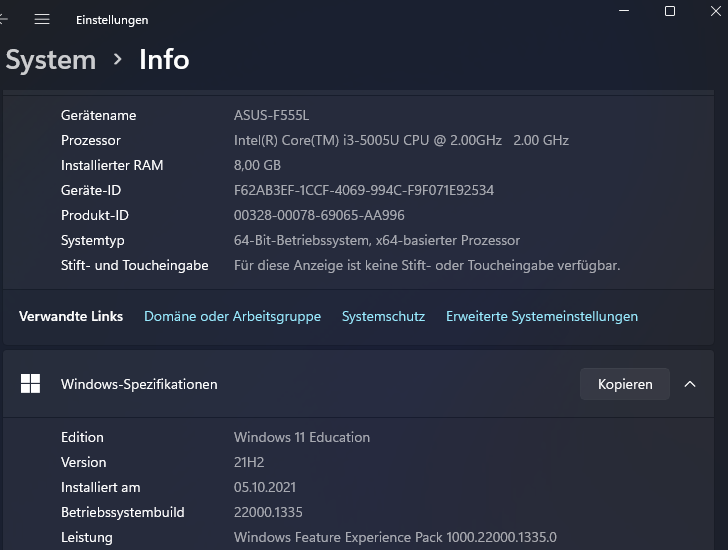Screen dimensions: 728x550
Task: Select the Produkt-ID value 00328-00078-69065-AA996
Action: [x=319, y=215]
